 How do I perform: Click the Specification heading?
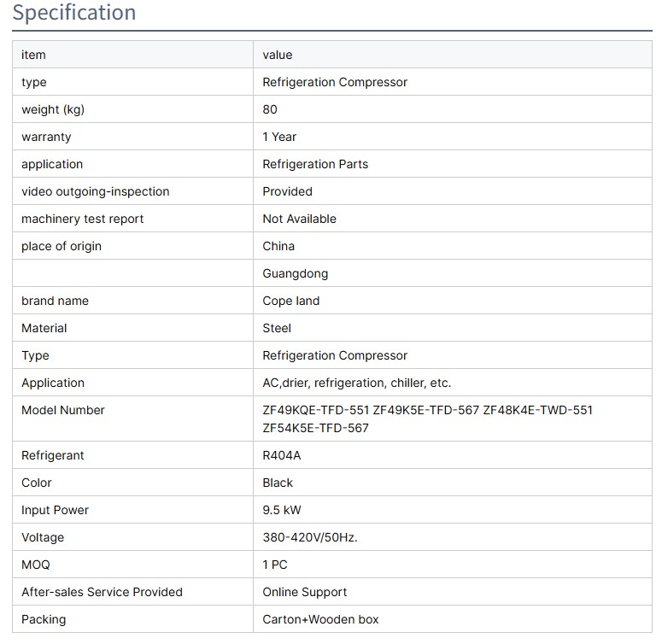coord(74,13)
